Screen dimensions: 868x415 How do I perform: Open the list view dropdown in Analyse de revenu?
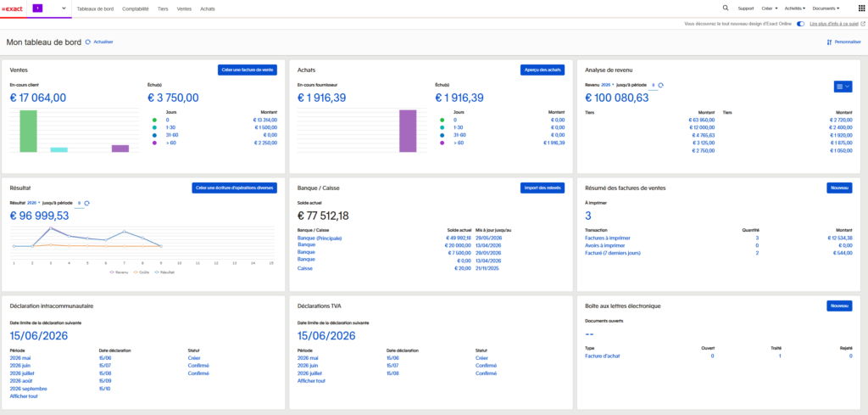coord(843,87)
